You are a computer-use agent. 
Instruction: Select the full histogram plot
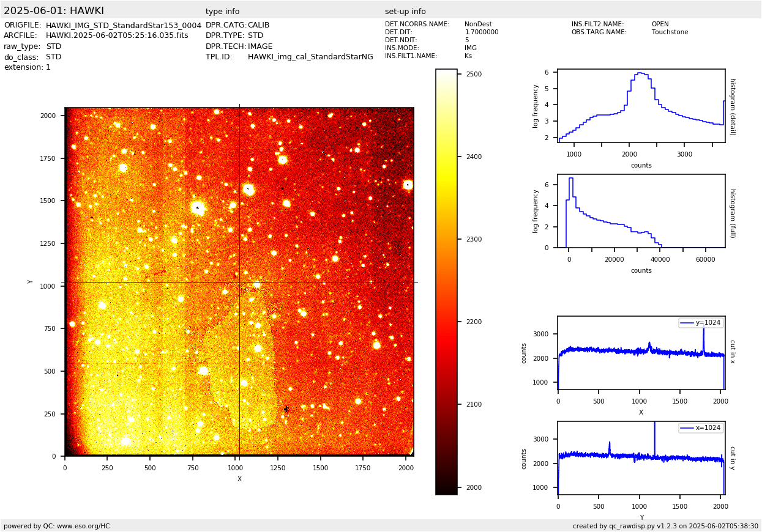641,211
